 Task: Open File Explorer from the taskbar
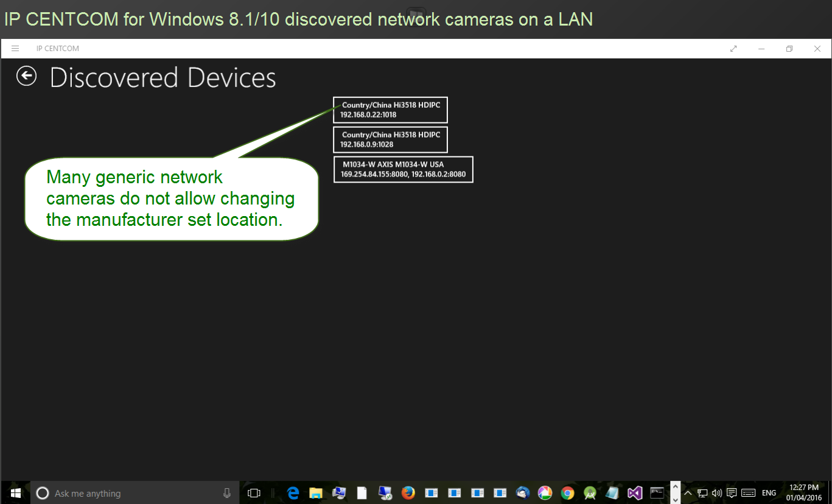pos(315,493)
